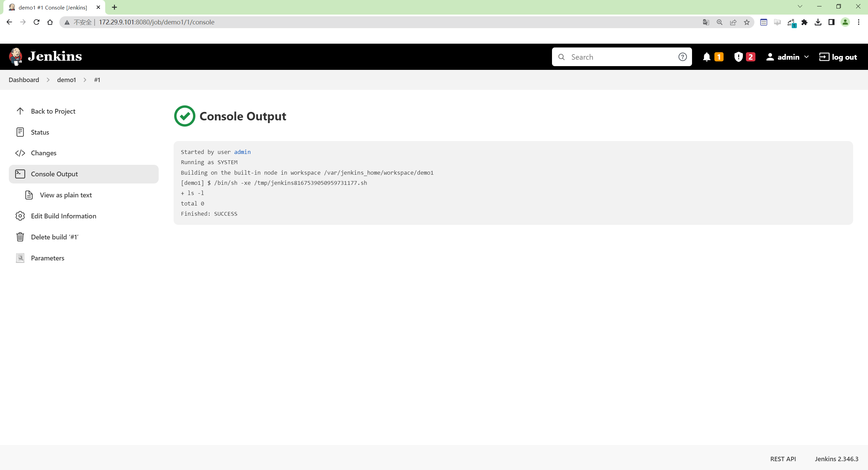Screen dimensions: 868x470
Task: Click the not-secure warning triangle icon
Action: click(x=67, y=22)
